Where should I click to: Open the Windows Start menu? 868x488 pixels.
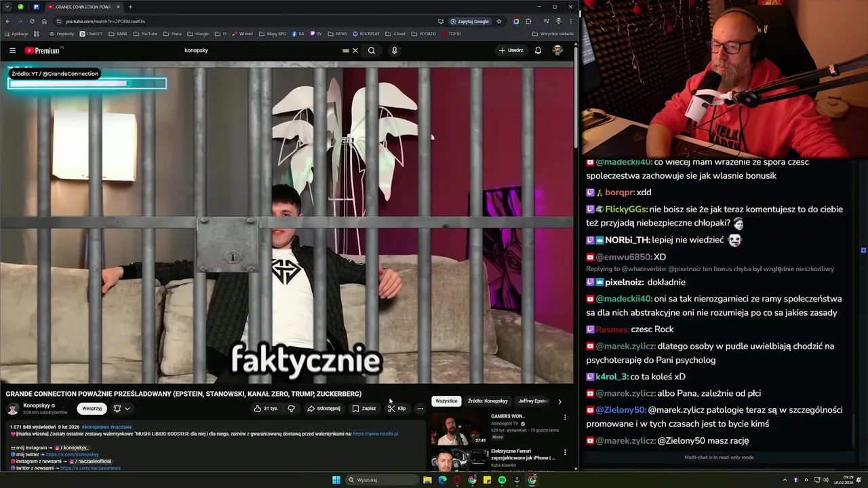(x=336, y=480)
